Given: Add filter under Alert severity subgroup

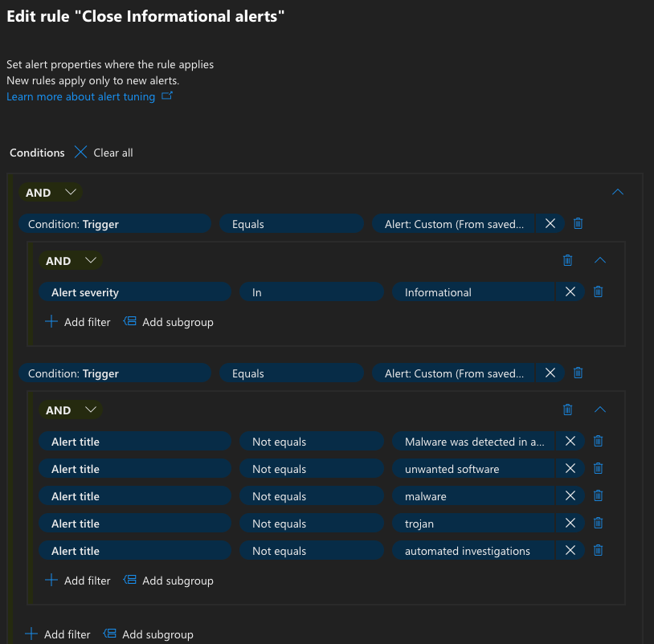Looking at the screenshot, I should pyautogui.click(x=77, y=322).
